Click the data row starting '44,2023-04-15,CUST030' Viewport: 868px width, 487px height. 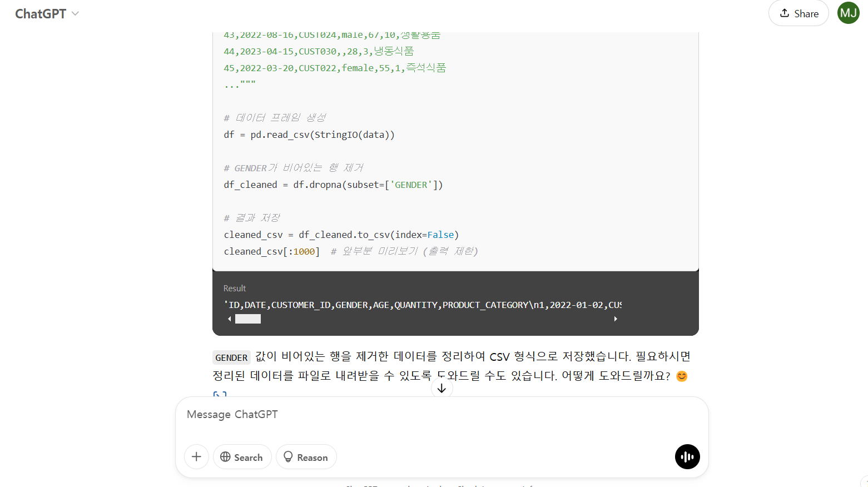(x=319, y=51)
